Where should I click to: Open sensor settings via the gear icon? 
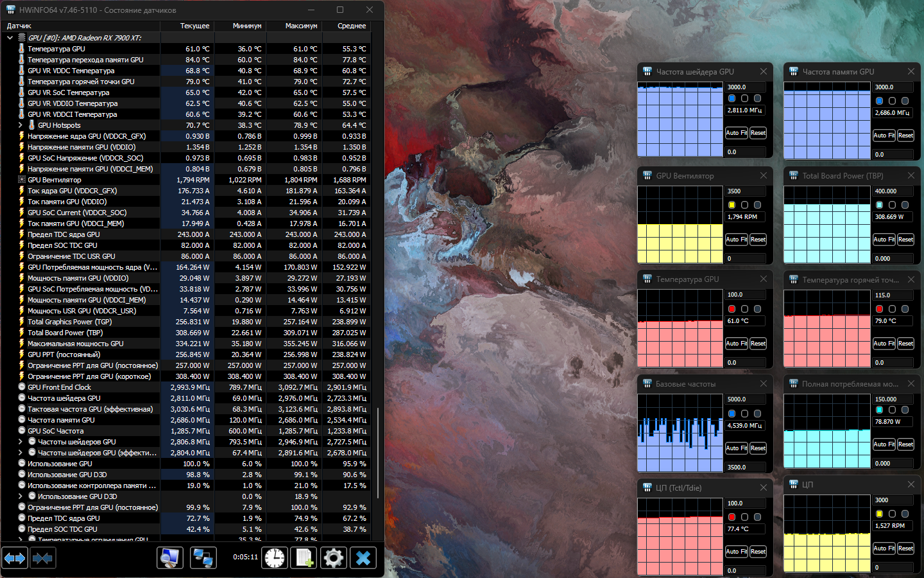coord(334,558)
